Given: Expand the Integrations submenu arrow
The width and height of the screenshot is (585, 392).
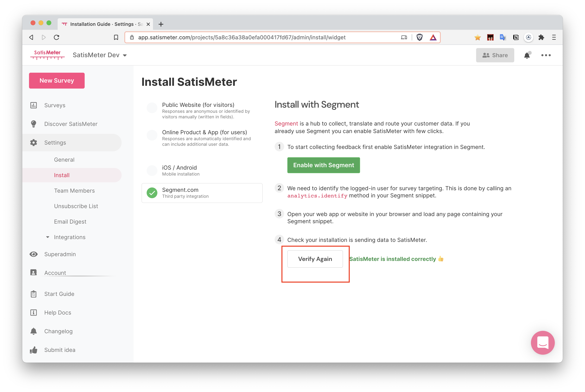Looking at the screenshot, I should tap(47, 237).
